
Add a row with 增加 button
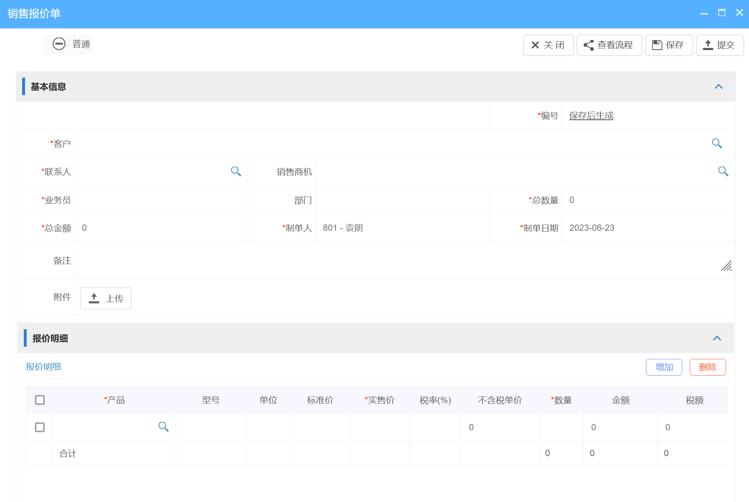664,367
